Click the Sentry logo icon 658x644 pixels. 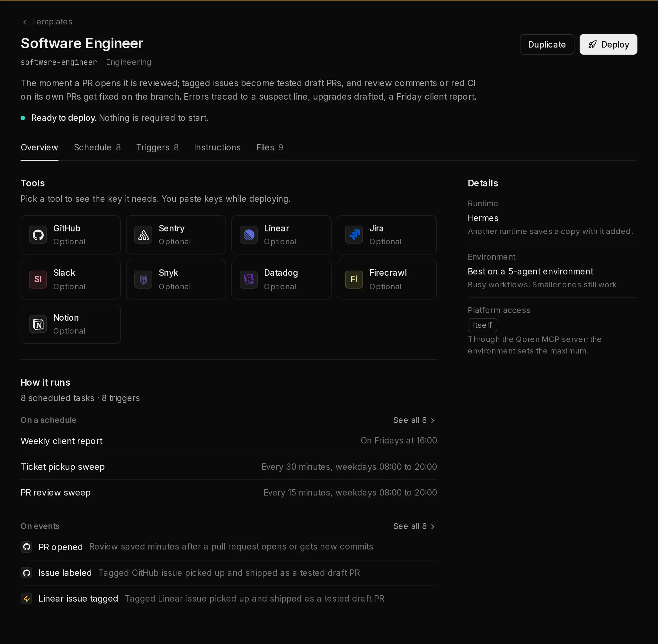coord(143,235)
